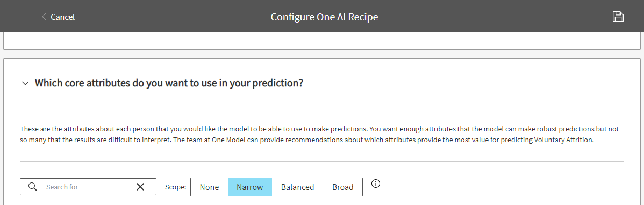Viewport: 644px width, 205px height.
Task: Click the attributes description paragraph
Action: 319,135
